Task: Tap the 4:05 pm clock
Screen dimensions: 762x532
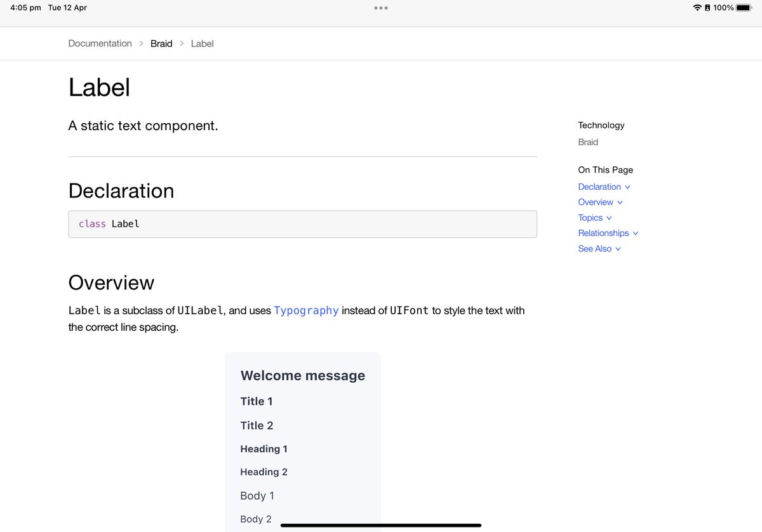Action: tap(25, 8)
